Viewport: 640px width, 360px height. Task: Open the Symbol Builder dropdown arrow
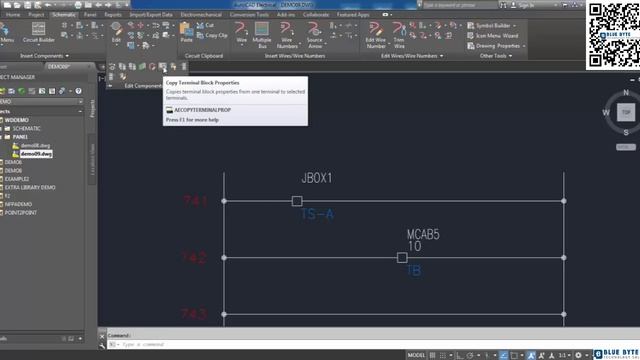(x=514, y=26)
